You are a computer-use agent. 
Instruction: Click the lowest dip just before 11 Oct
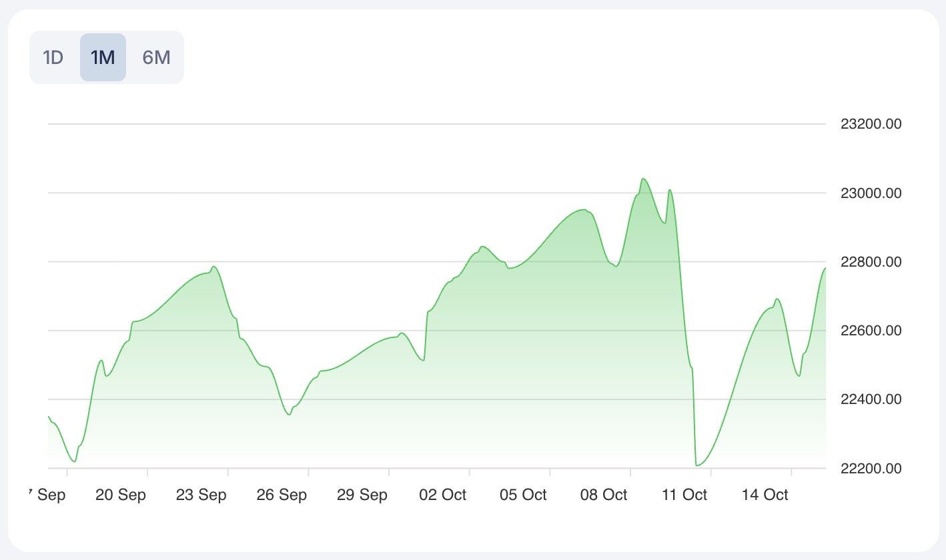697,465
